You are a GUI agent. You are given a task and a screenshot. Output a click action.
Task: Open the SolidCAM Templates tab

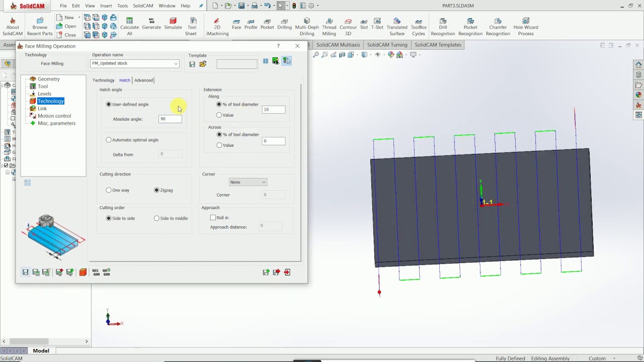(438, 45)
